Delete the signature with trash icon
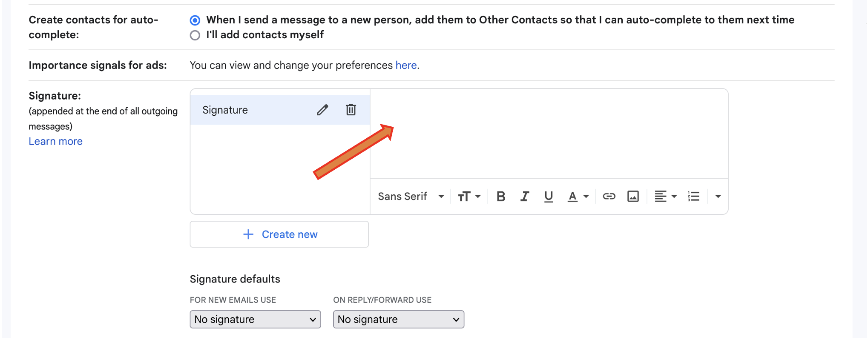868x342 pixels. click(x=351, y=110)
